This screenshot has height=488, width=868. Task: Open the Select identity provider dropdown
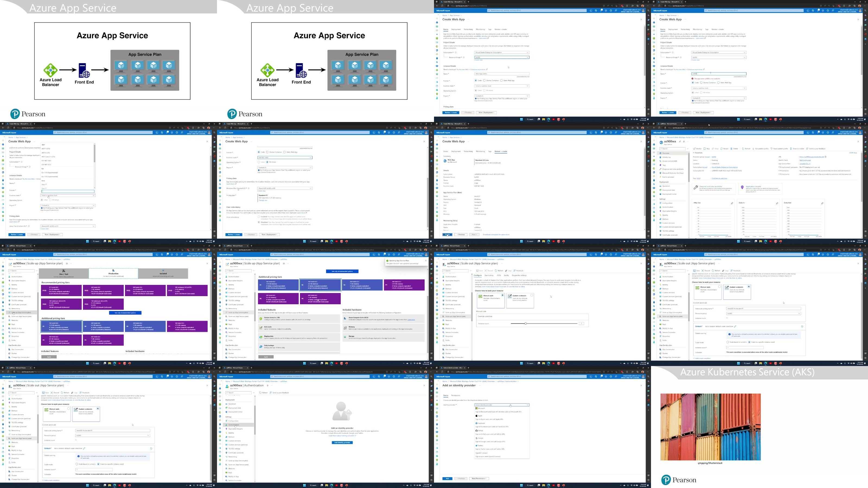coord(502,405)
